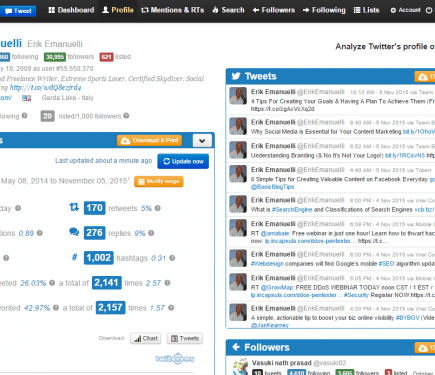
Task: Click the Download & Print button
Action: tap(150, 141)
